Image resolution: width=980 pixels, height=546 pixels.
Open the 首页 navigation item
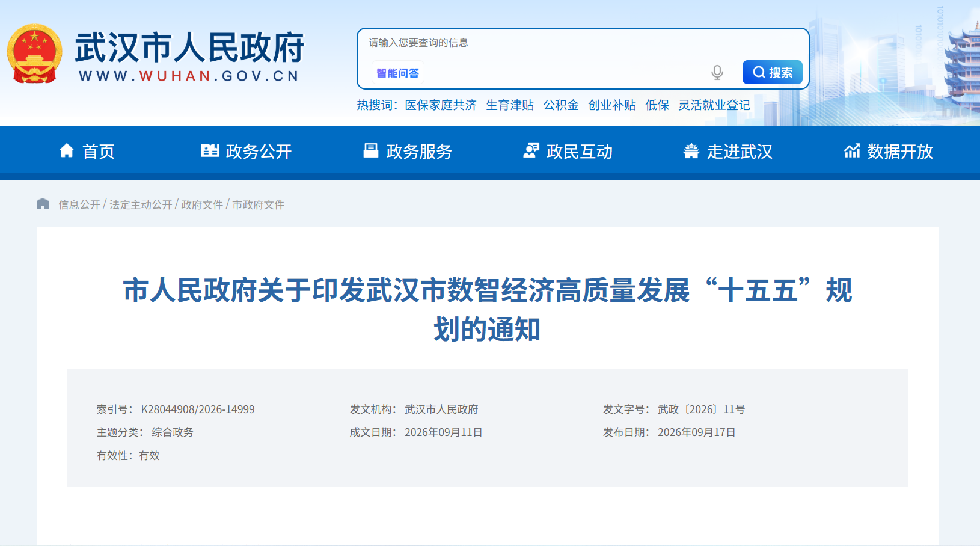(87, 151)
